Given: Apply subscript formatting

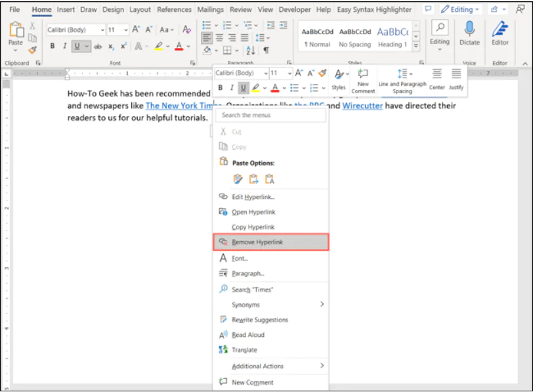Looking at the screenshot, I should 112,47.
